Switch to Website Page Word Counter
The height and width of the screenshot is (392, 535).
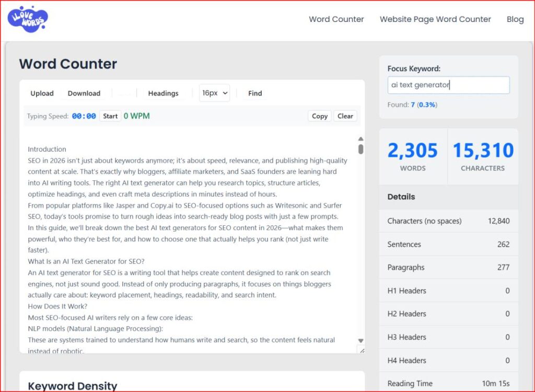(435, 19)
